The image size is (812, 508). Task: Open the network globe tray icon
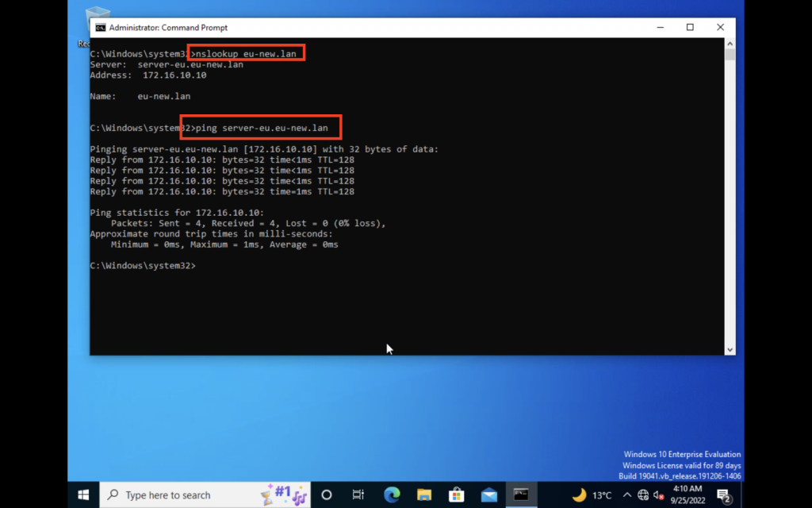(x=643, y=495)
